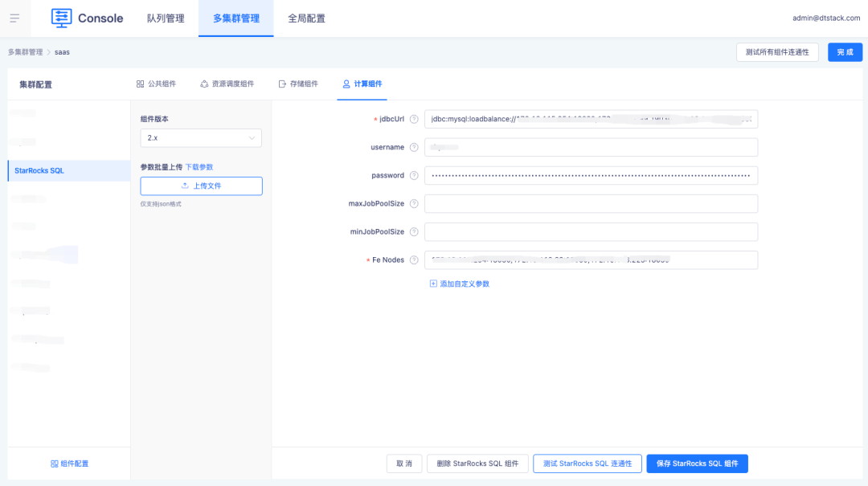
Task: Toggle the hamburger sidebar menu icon
Action: coord(15,18)
